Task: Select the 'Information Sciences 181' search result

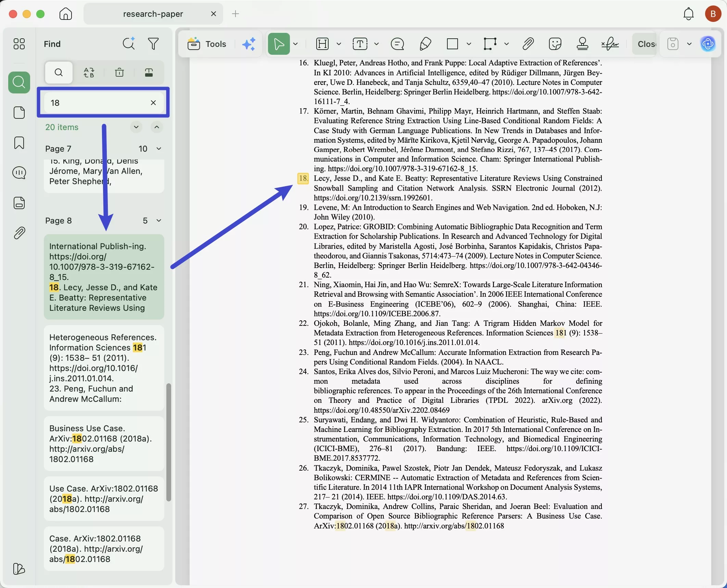Action: coord(104,368)
